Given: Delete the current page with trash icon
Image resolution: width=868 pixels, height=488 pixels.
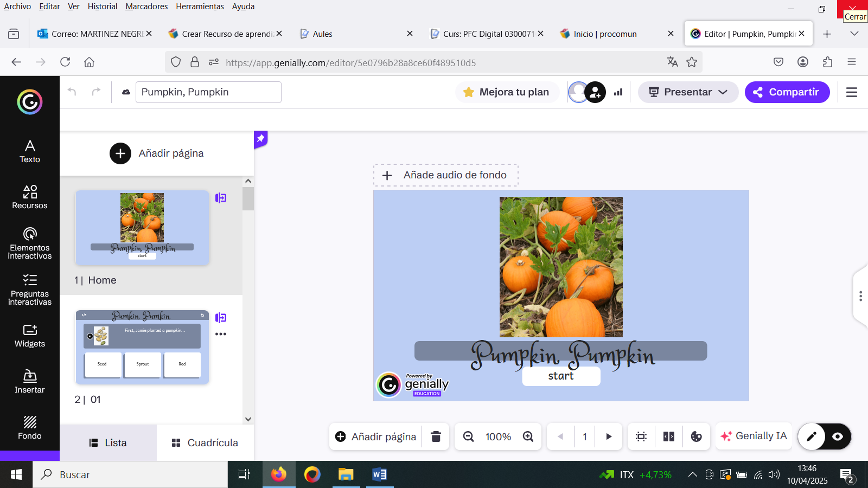Looking at the screenshot, I should (x=436, y=436).
